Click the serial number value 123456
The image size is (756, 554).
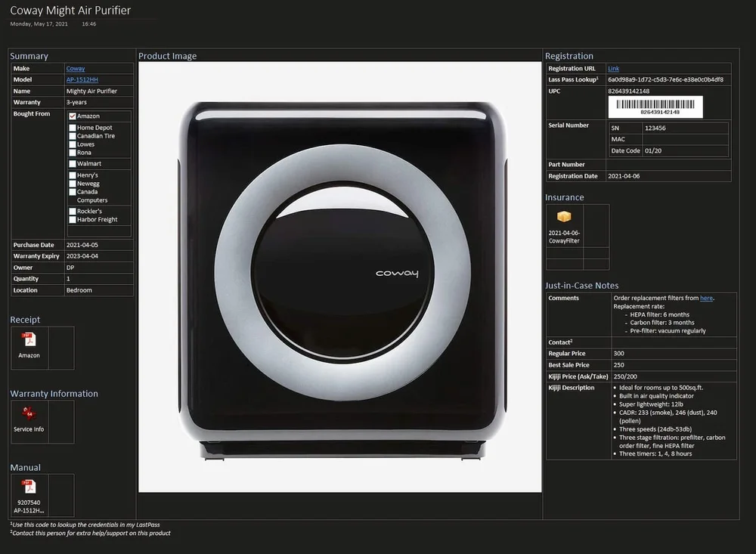point(655,128)
